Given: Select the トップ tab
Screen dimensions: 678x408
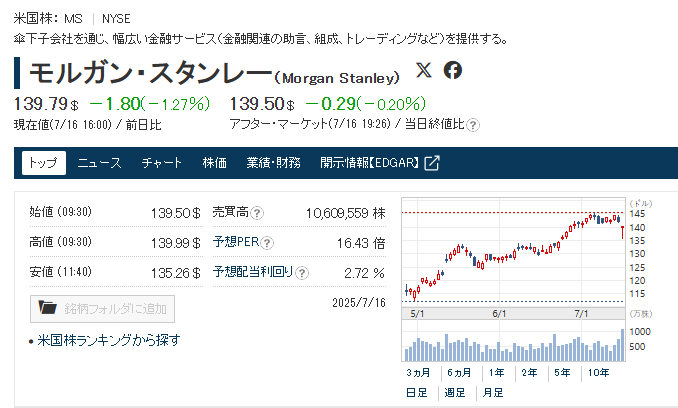Looking at the screenshot, I should click(x=44, y=163).
